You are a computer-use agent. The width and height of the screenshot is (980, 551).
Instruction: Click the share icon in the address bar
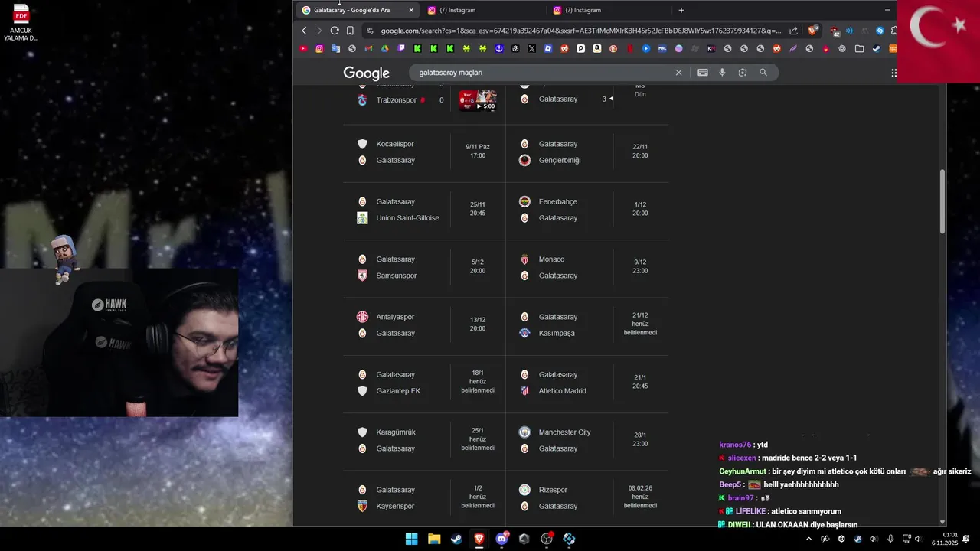(794, 31)
